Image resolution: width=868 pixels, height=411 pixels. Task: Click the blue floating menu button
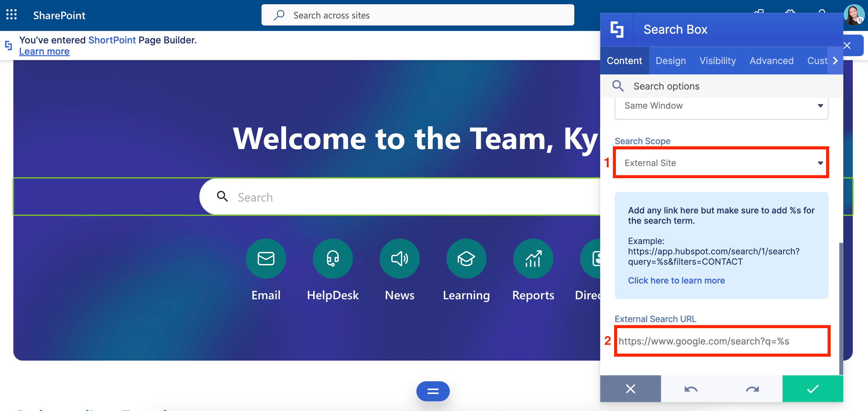click(x=433, y=391)
